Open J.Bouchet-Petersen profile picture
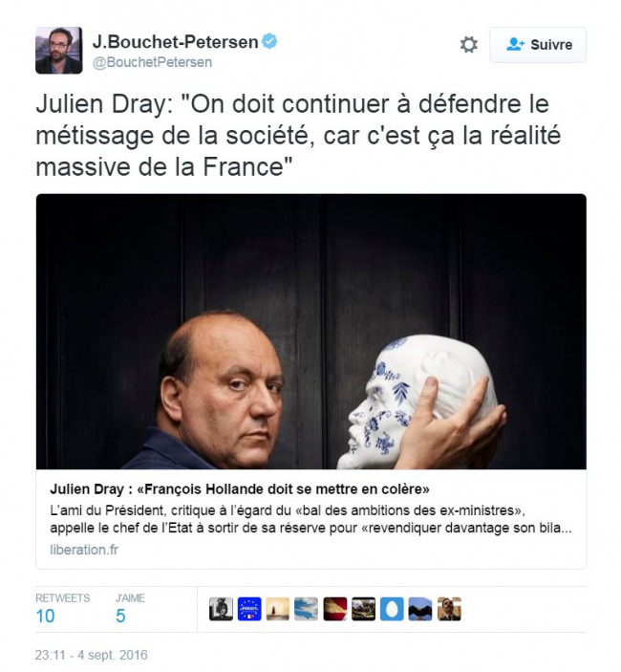The width and height of the screenshot is (621, 672). [58, 50]
